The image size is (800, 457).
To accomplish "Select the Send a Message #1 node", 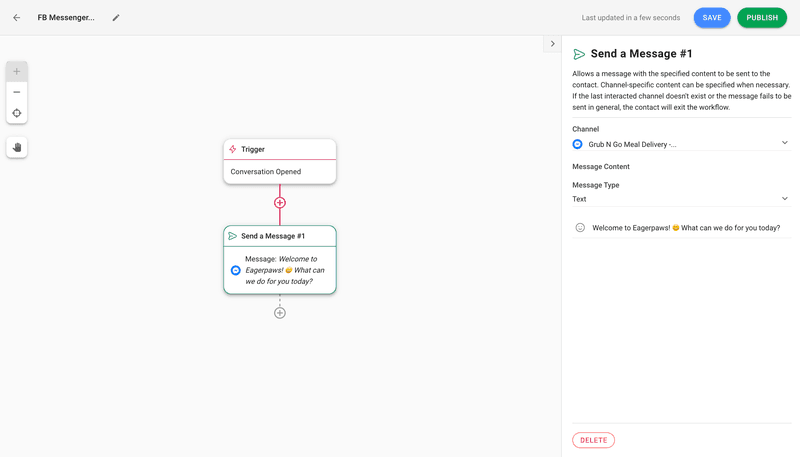I will point(280,236).
